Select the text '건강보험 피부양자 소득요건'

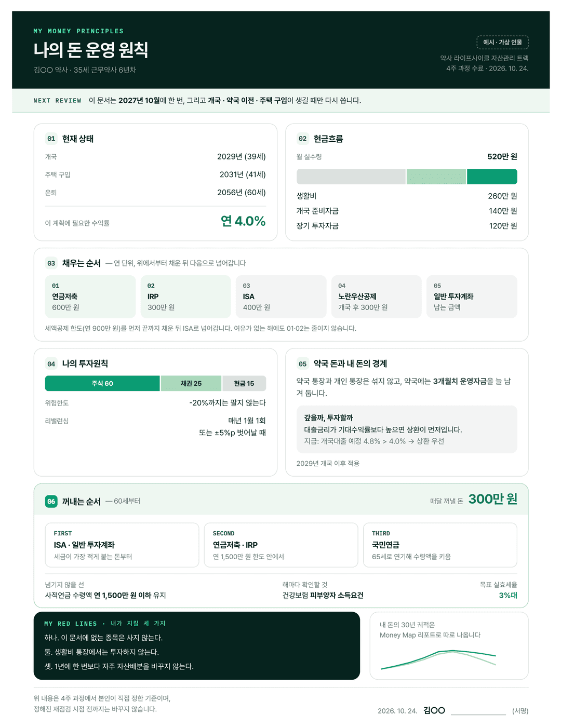click(x=323, y=596)
